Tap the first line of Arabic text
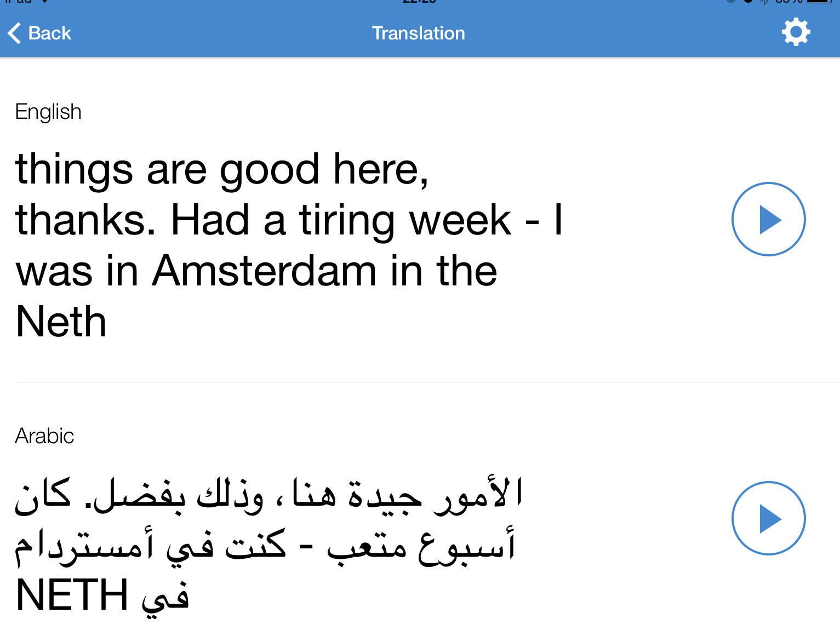The height and width of the screenshot is (630, 840). point(268,494)
